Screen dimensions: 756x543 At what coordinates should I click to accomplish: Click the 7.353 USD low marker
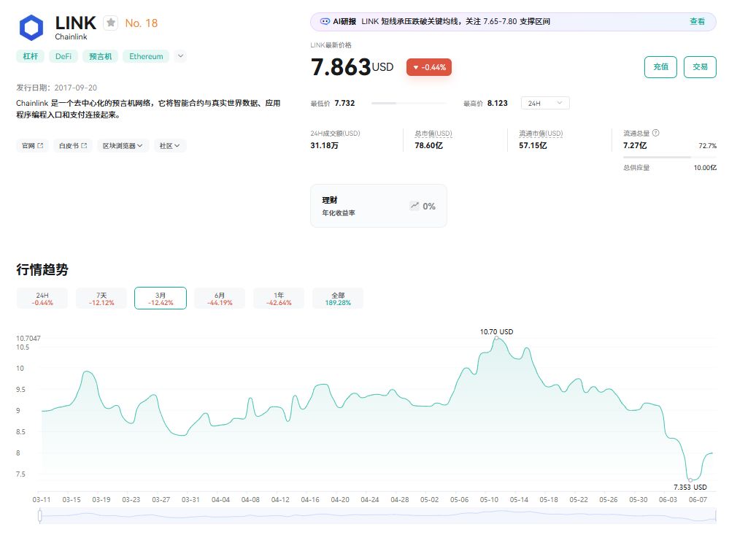(690, 480)
